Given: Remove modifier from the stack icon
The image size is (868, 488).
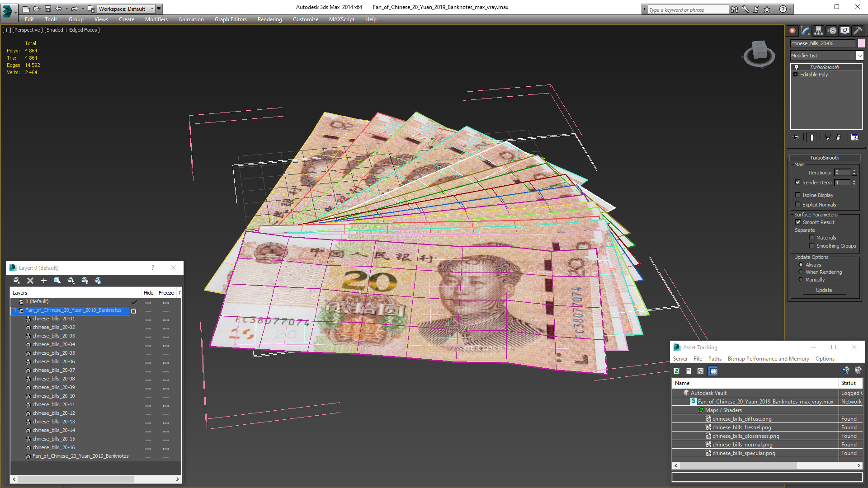Looking at the screenshot, I should [839, 137].
